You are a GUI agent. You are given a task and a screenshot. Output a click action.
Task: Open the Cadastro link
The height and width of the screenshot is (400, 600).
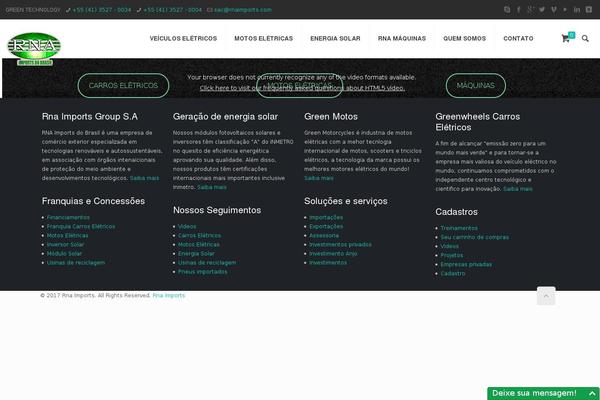(x=453, y=273)
